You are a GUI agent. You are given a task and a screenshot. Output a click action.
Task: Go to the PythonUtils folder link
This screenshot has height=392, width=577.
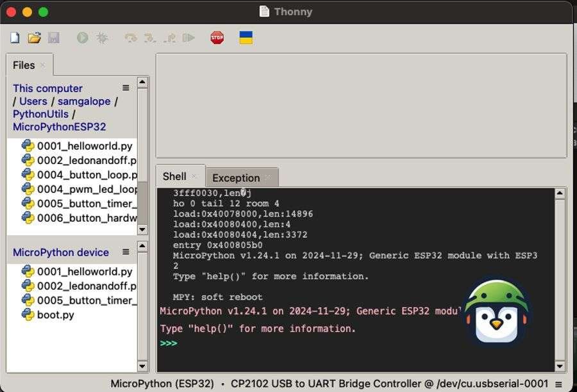40,114
